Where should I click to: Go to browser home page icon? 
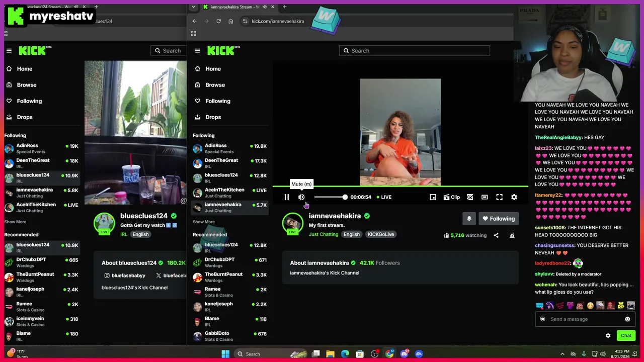coord(231,21)
